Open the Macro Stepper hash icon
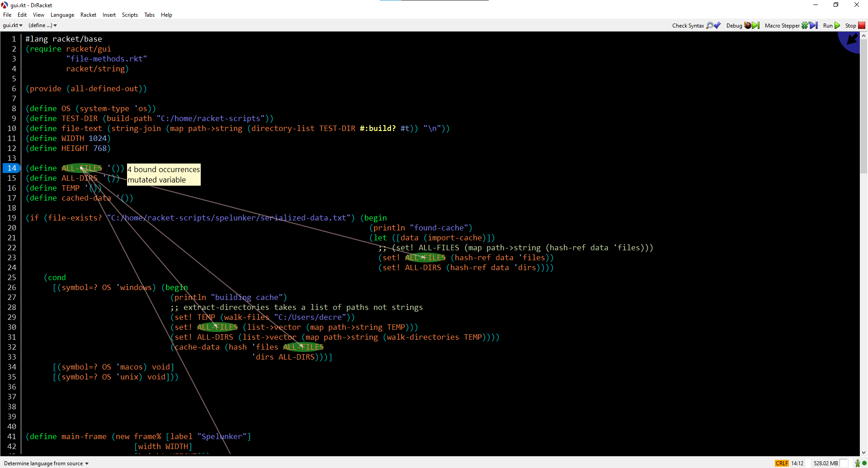Viewport: 868px width, 468px height. (805, 26)
